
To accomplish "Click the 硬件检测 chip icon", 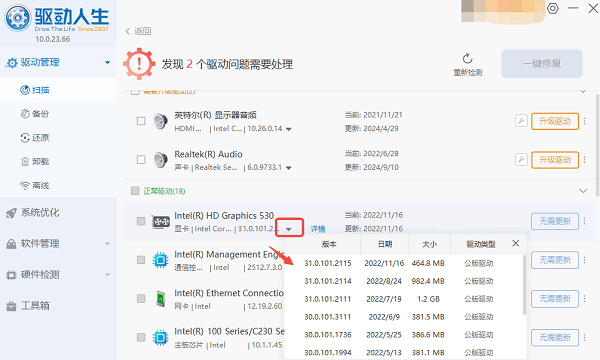I will click(11, 275).
